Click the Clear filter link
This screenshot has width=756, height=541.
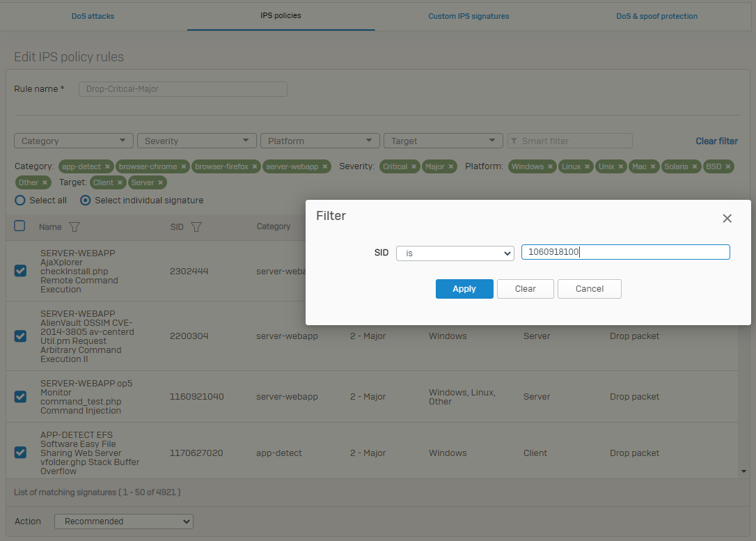pos(716,141)
